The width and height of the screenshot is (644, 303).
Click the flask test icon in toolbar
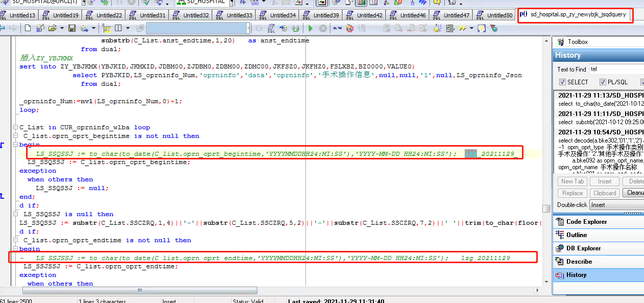coord(438,28)
